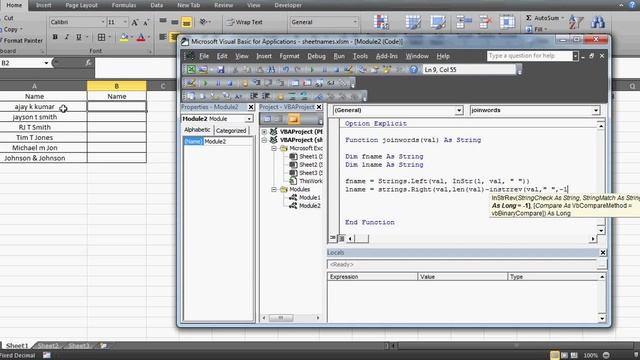Open the Add-Ins menu in VBA editor

click(387, 56)
